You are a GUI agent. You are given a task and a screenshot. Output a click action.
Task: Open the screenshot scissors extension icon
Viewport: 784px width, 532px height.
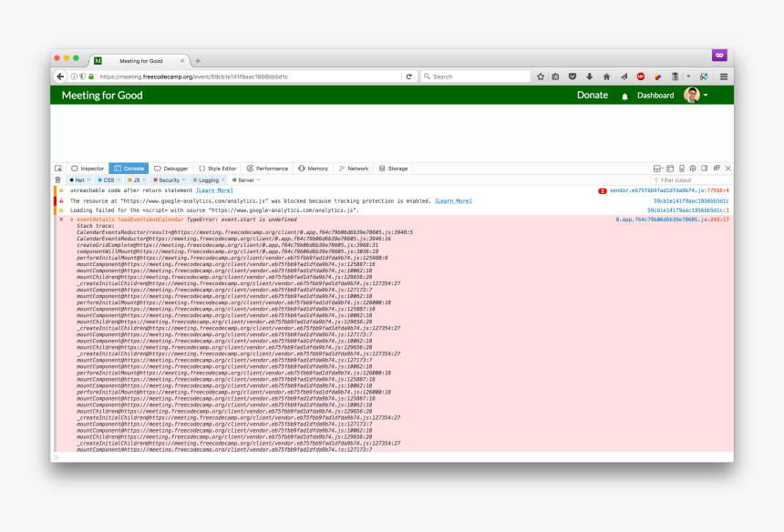point(704,77)
